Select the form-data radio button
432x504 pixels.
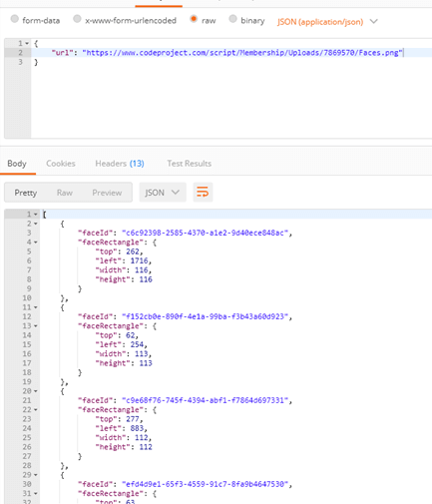click(x=15, y=19)
